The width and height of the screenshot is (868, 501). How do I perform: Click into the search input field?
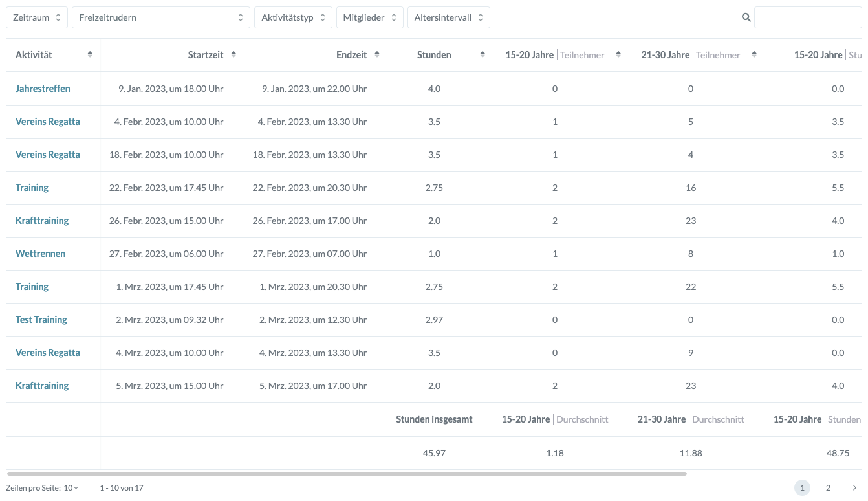[x=807, y=17]
